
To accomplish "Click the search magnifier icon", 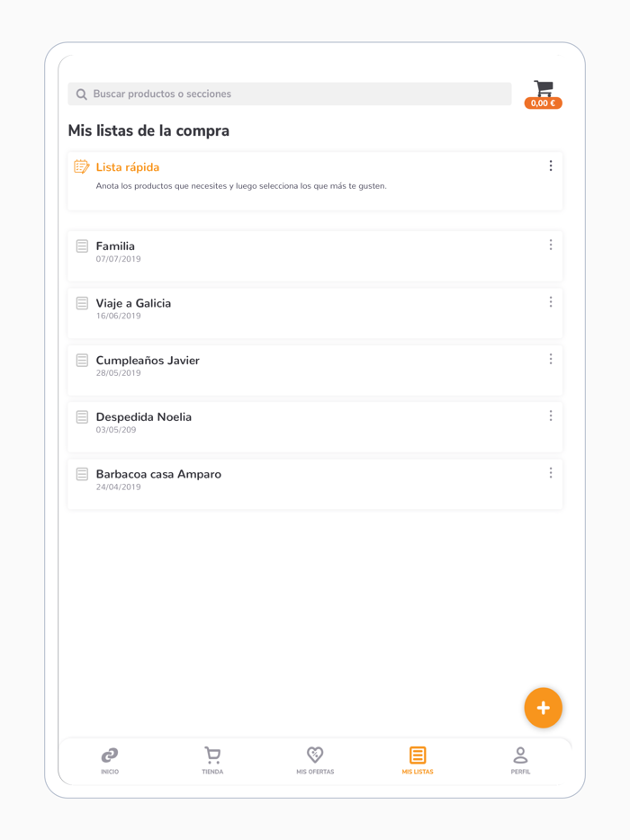I will coord(81,94).
